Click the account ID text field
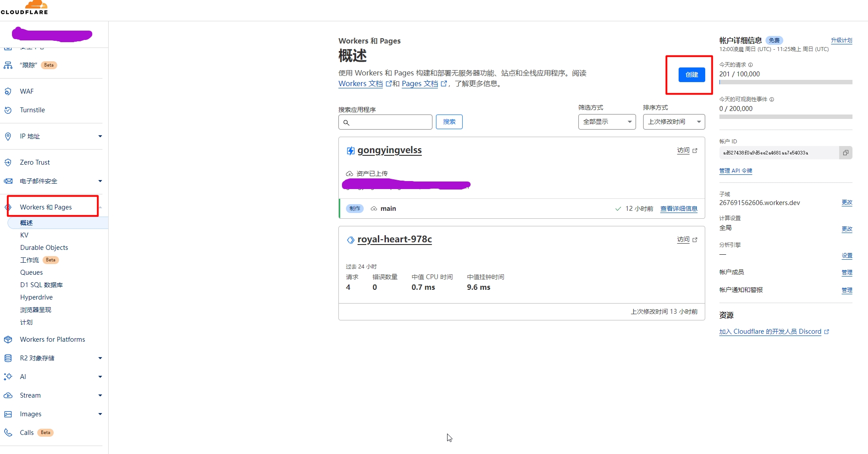 (779, 153)
